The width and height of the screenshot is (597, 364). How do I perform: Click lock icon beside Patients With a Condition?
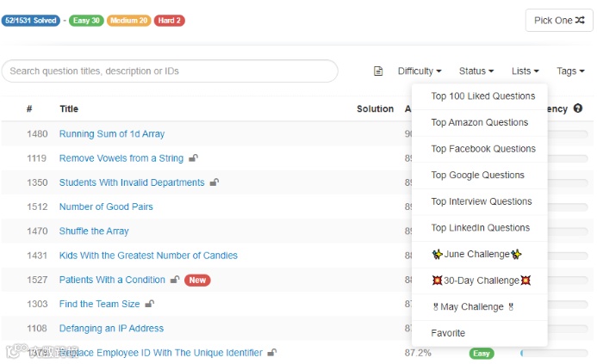tap(175, 280)
